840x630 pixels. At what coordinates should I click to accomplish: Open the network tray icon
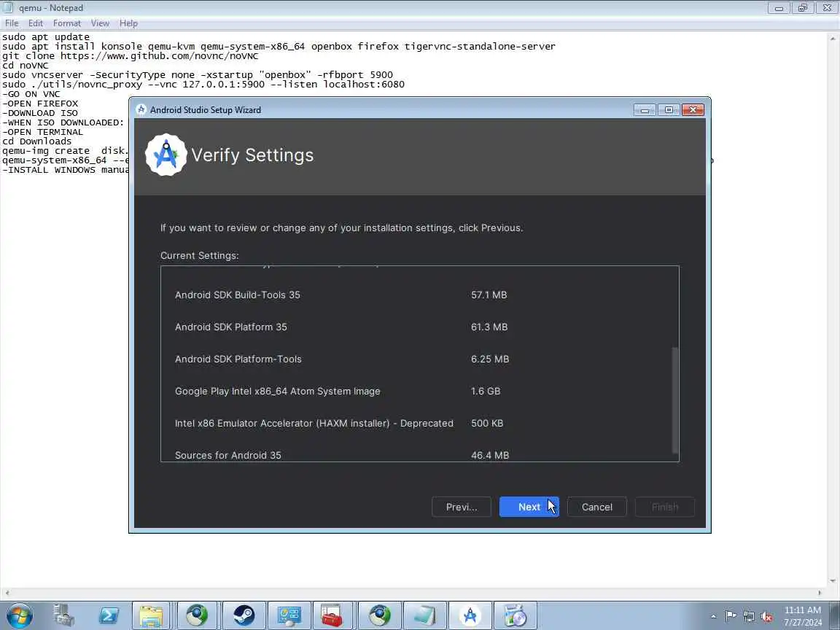[749, 617]
